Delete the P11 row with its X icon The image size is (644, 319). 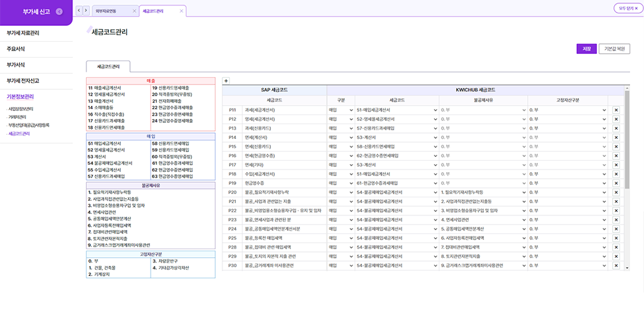616,110
